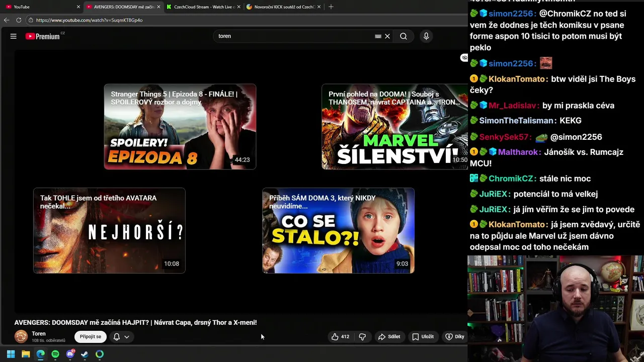The width and height of the screenshot is (644, 362).
Task: Clear the search text with the X
Action: pyautogui.click(x=387, y=36)
